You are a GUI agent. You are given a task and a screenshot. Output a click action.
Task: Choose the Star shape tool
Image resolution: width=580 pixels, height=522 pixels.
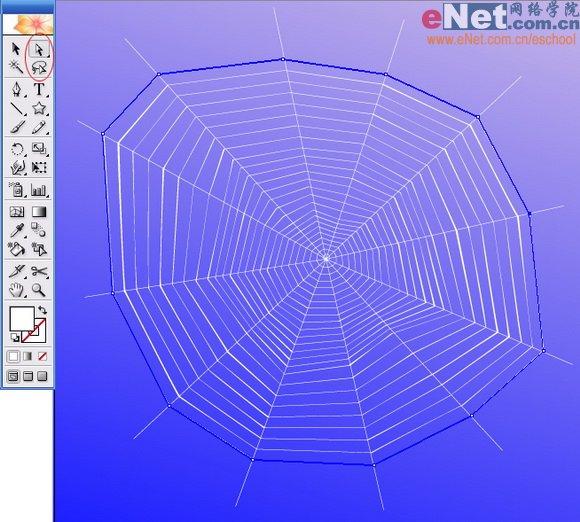39,108
